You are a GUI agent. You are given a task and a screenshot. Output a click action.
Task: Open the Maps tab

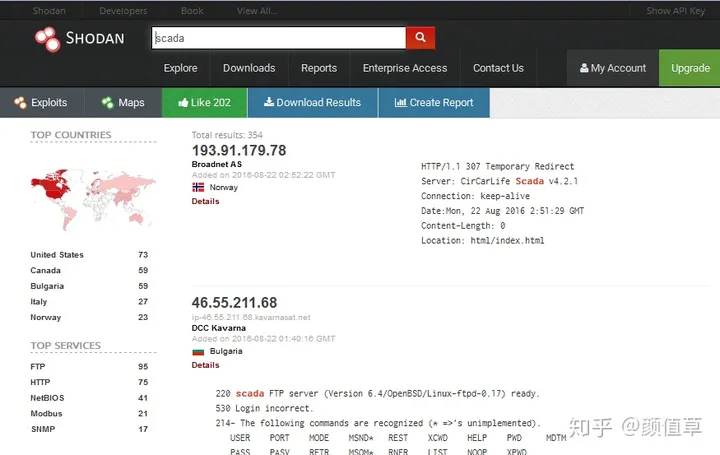click(x=123, y=102)
